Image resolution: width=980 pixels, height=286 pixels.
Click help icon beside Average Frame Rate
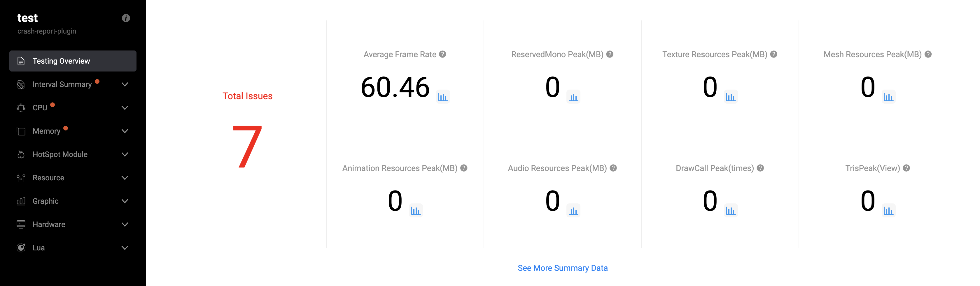442,55
